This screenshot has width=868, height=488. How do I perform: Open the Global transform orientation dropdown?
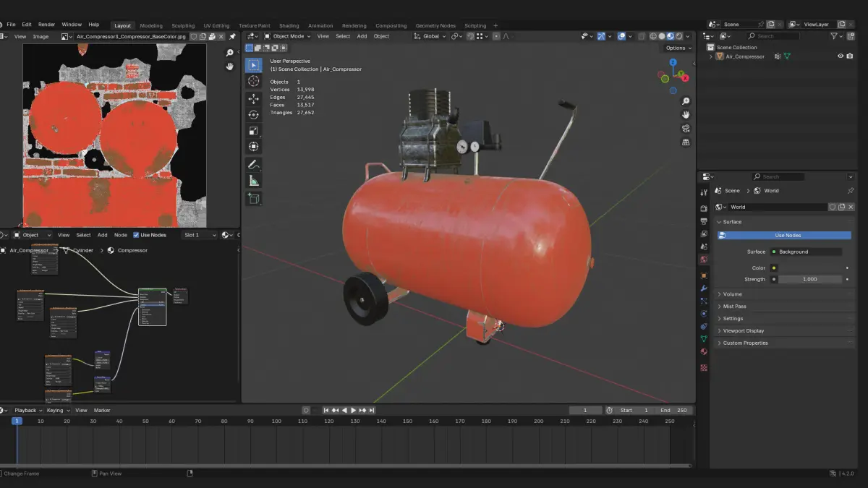coord(430,36)
